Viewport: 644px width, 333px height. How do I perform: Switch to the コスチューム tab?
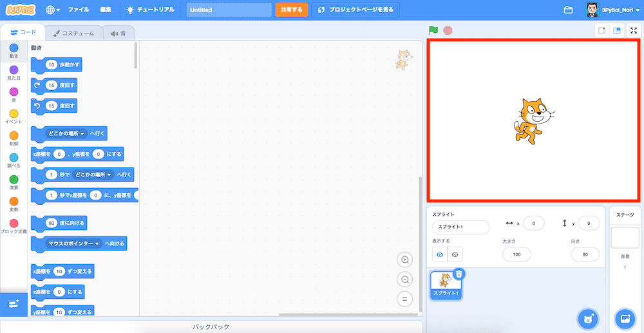click(73, 33)
